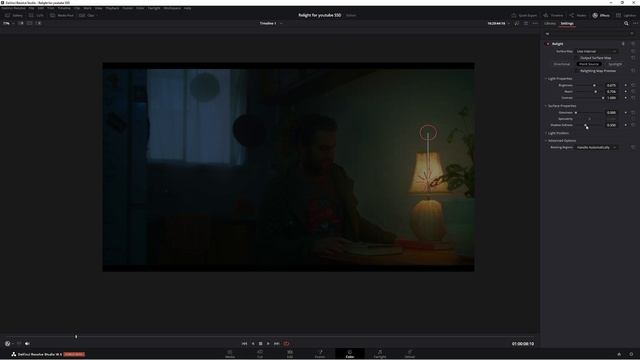Image resolution: width=640 pixels, height=360 pixels.
Task: Click the search icon in Effects panel
Action: (x=626, y=24)
